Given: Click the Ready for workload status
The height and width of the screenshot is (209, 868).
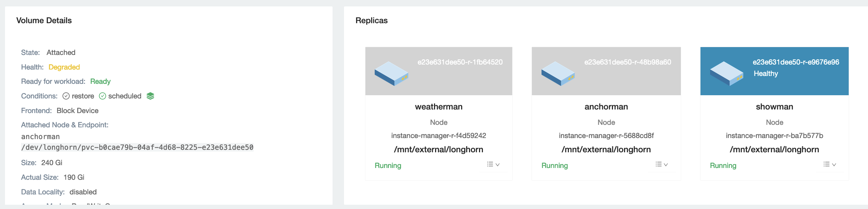Looking at the screenshot, I should (100, 81).
